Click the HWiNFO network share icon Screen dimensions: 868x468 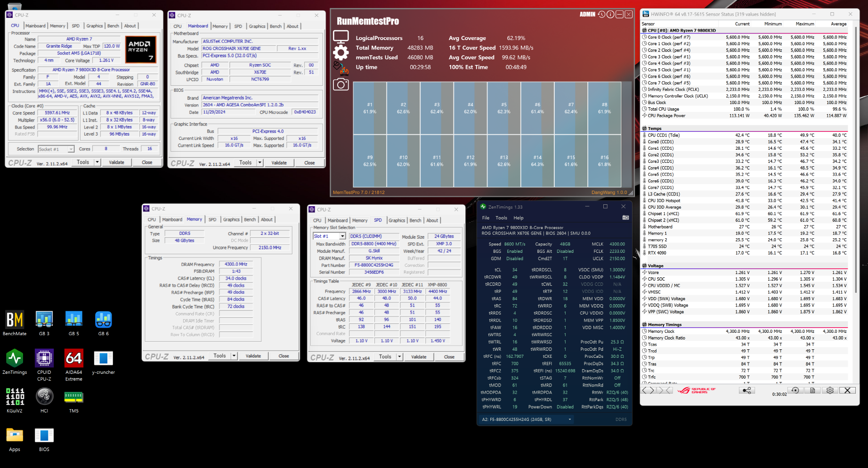747,390
